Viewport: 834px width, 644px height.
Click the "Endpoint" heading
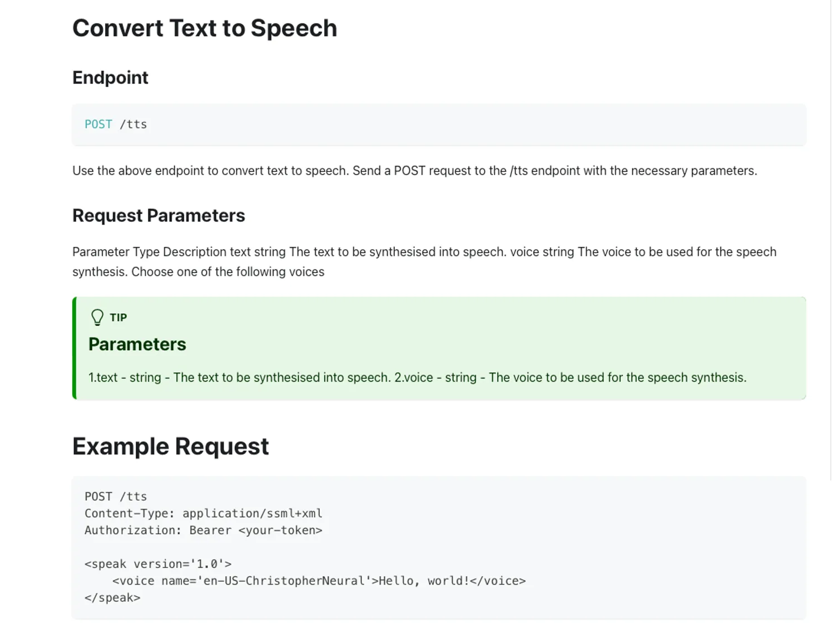click(110, 77)
